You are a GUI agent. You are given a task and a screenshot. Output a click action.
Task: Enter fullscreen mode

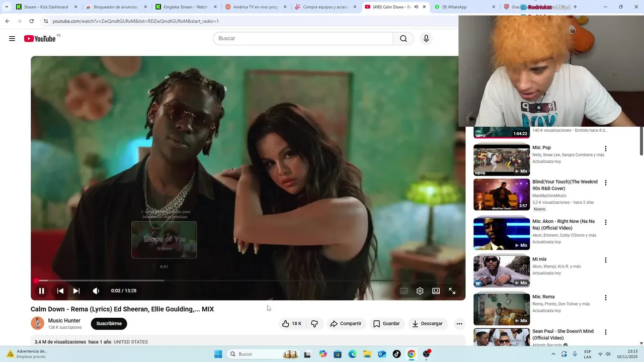coord(452,291)
